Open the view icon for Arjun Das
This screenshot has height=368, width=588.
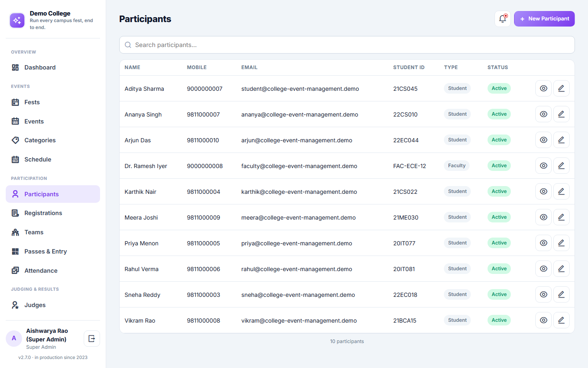[x=543, y=140]
